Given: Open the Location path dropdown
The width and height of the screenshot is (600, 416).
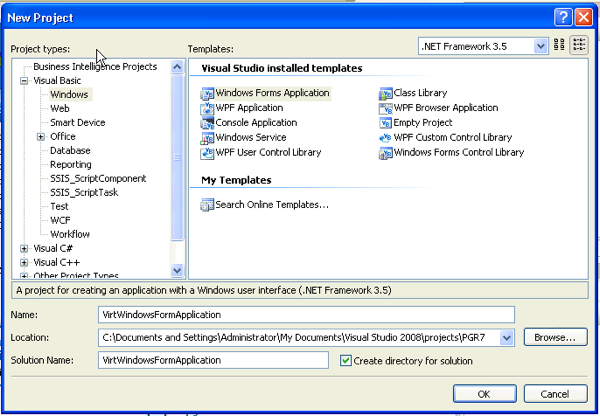Looking at the screenshot, I should [508, 338].
